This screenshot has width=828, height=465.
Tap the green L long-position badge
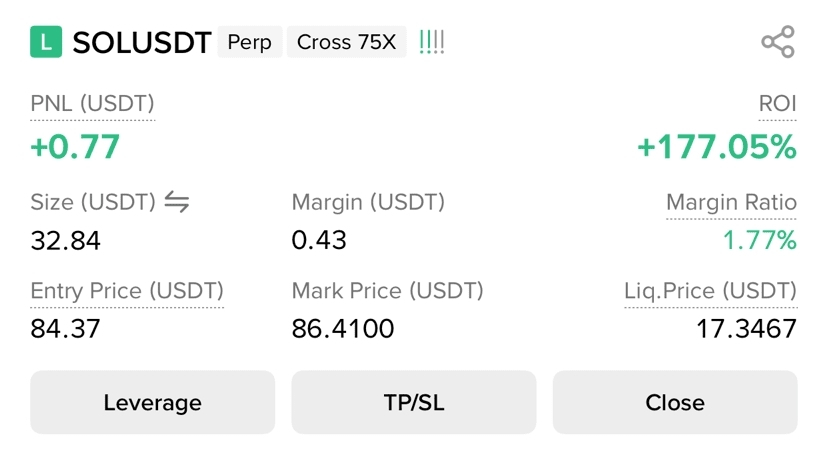(46, 42)
